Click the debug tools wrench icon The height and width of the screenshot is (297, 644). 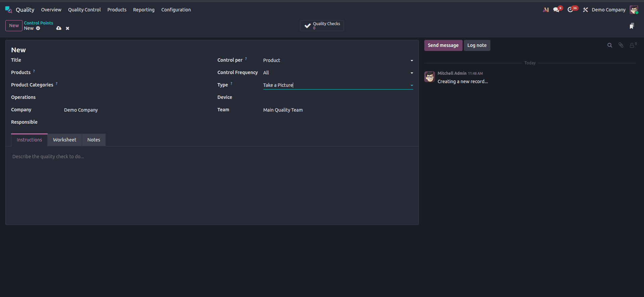coord(585,10)
